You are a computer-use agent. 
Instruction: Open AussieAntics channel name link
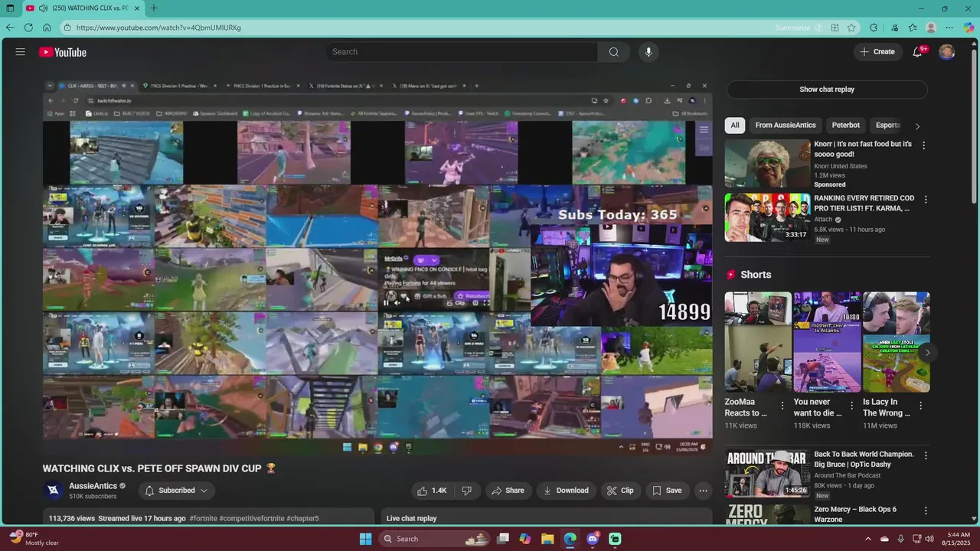(x=93, y=486)
